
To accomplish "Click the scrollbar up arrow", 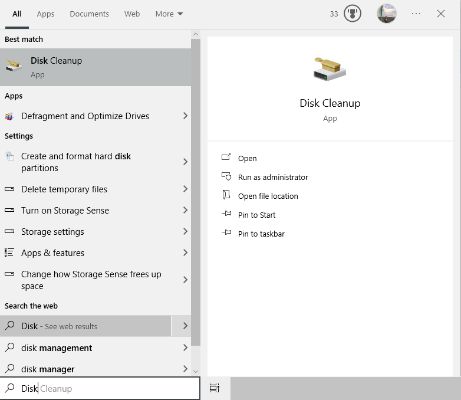I will click(196, 34).
